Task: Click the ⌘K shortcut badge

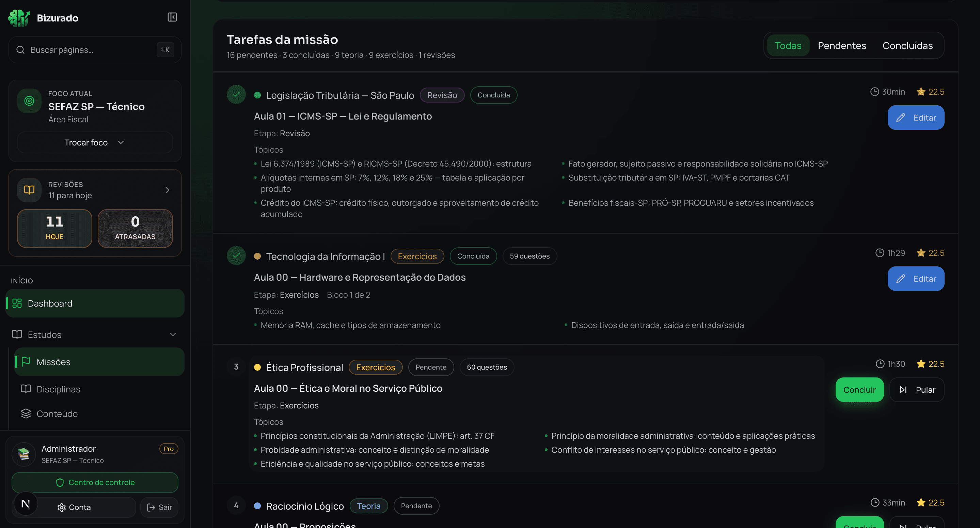Action: [165, 50]
